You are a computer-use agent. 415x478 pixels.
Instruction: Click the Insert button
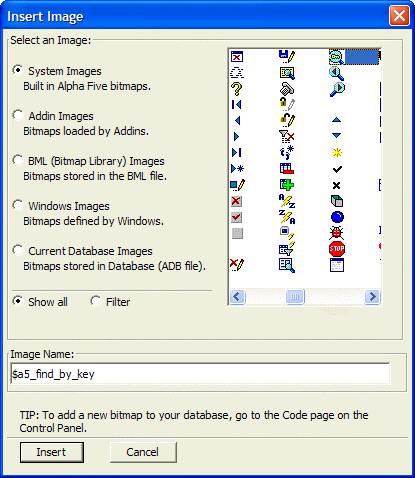coord(52,452)
